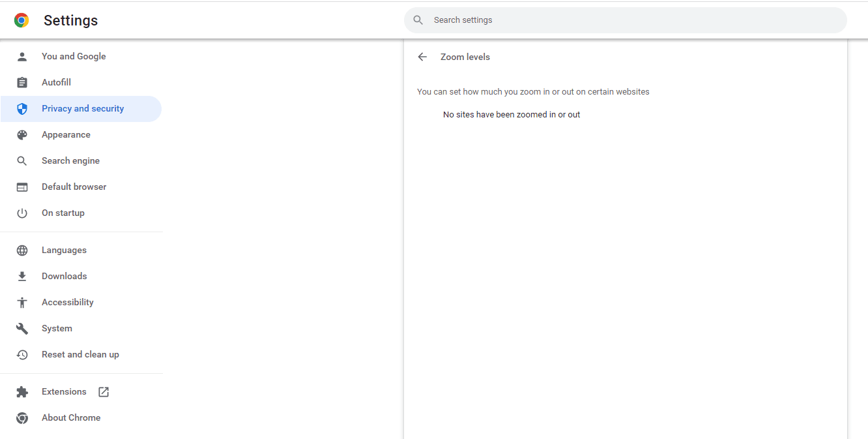The height and width of the screenshot is (439, 868).
Task: Click the On startup power icon
Action: [x=22, y=213]
